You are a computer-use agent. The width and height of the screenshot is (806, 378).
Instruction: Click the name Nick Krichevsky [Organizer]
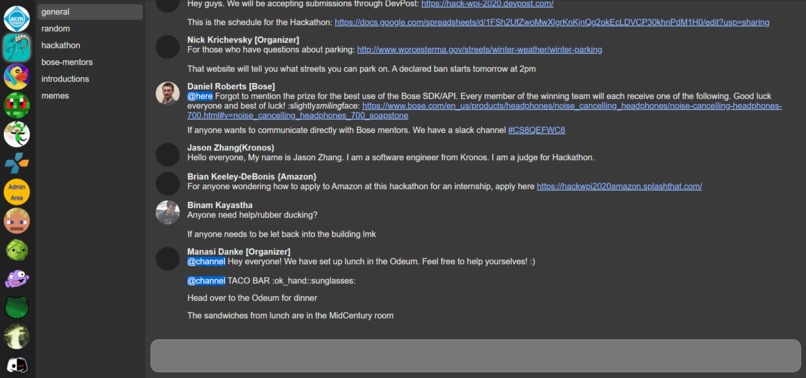point(243,40)
